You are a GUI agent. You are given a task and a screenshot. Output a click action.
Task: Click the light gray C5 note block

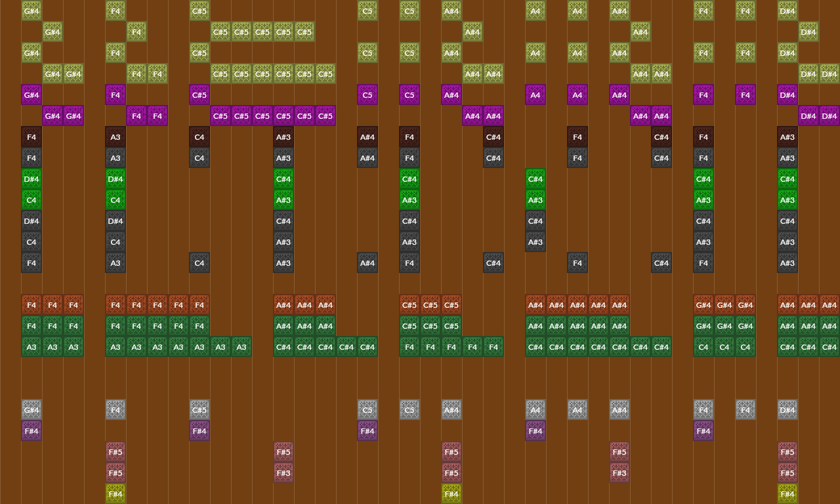click(367, 409)
